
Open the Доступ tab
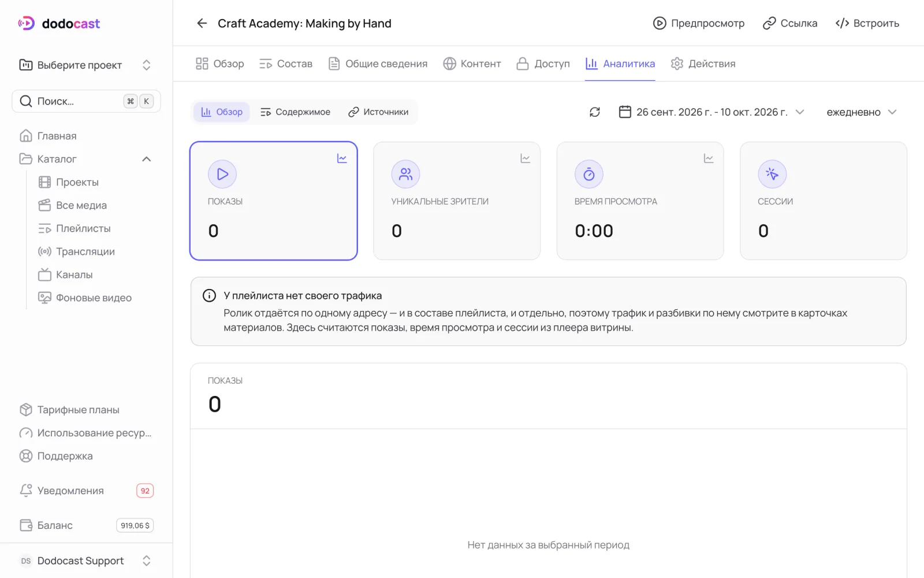click(543, 64)
